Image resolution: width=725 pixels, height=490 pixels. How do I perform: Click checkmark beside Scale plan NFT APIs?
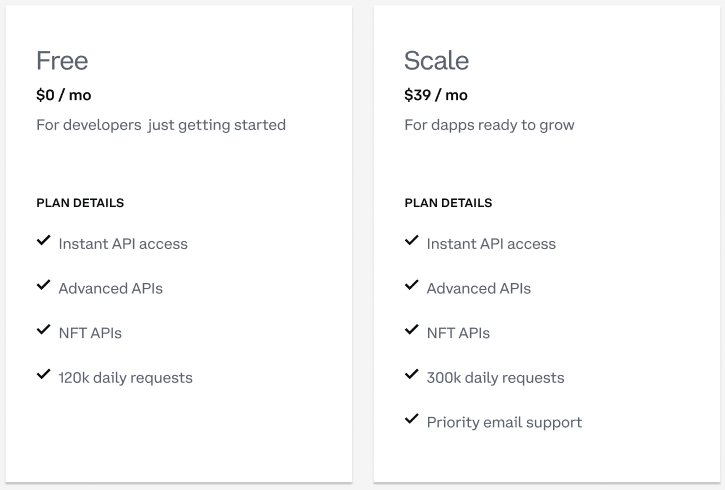pyautogui.click(x=412, y=330)
